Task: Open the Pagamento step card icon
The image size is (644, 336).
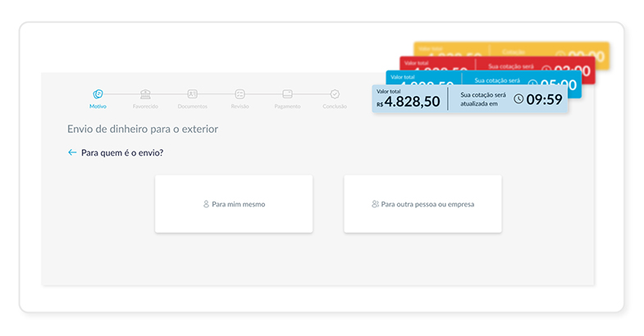Action: 287,94
